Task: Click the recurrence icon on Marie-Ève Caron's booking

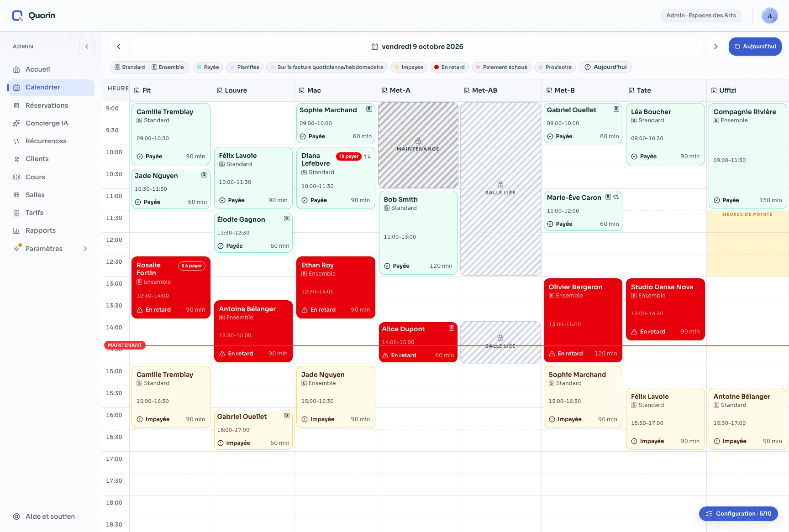Action: (x=616, y=197)
